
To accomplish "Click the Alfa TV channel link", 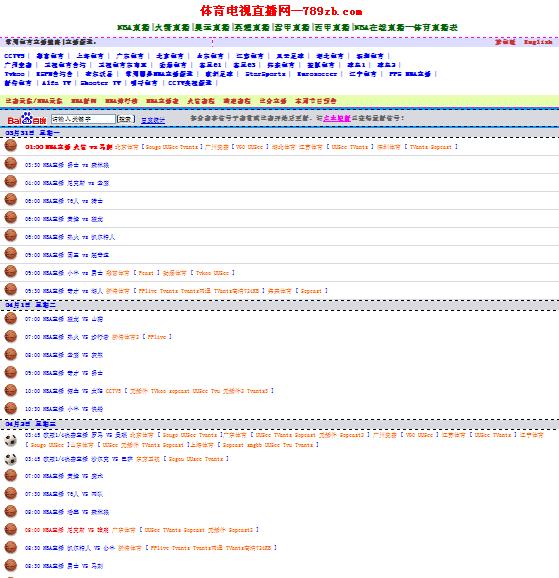I will 56,83.
